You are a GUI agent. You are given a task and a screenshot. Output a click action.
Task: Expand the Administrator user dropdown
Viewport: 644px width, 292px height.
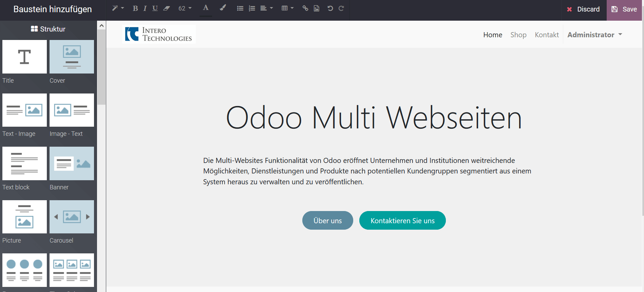pos(595,35)
